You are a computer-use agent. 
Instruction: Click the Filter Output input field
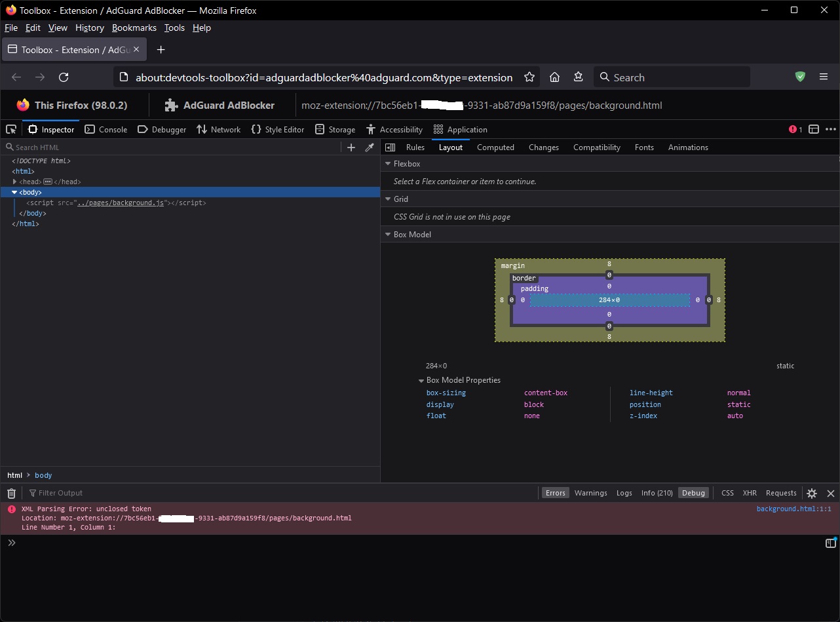click(62, 493)
